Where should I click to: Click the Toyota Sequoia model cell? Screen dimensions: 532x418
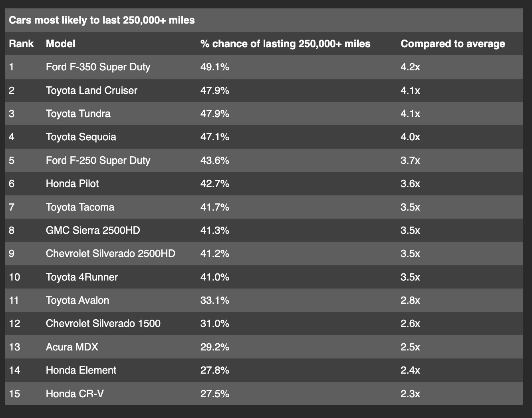[x=81, y=137]
